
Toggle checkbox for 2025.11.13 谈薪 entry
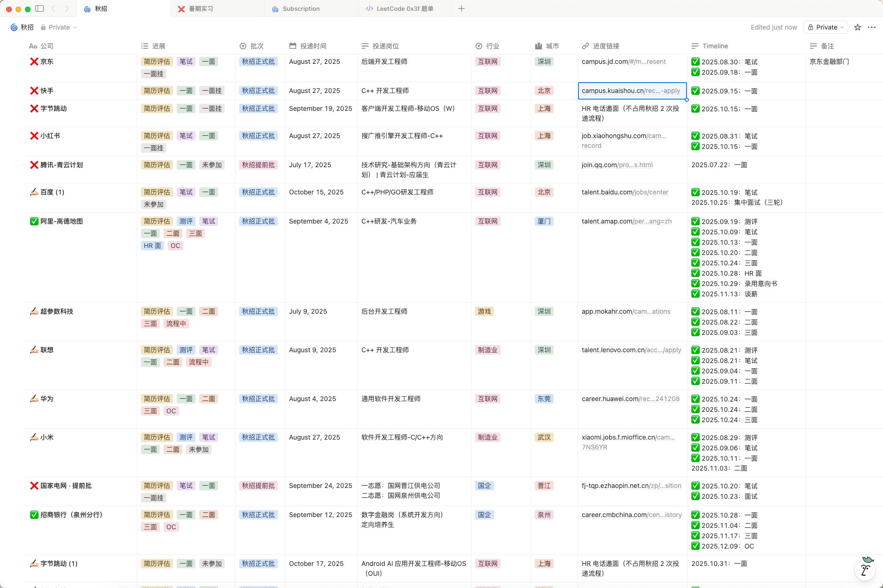click(x=695, y=294)
